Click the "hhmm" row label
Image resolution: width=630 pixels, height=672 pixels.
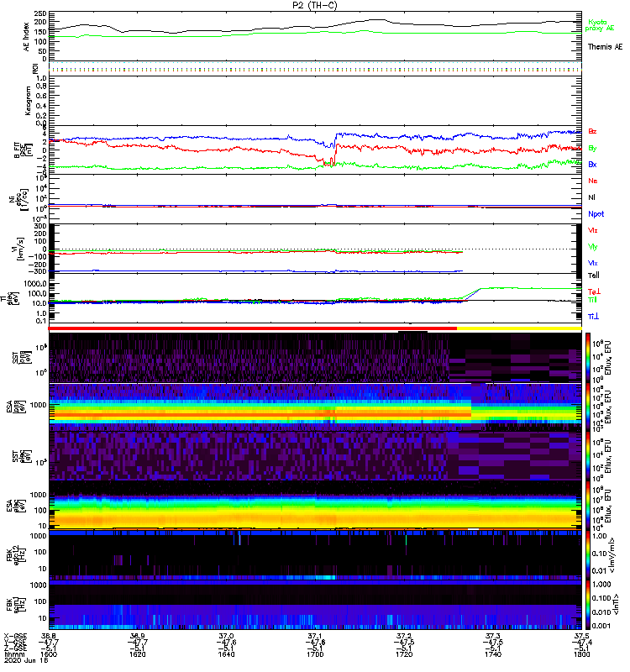(14, 654)
